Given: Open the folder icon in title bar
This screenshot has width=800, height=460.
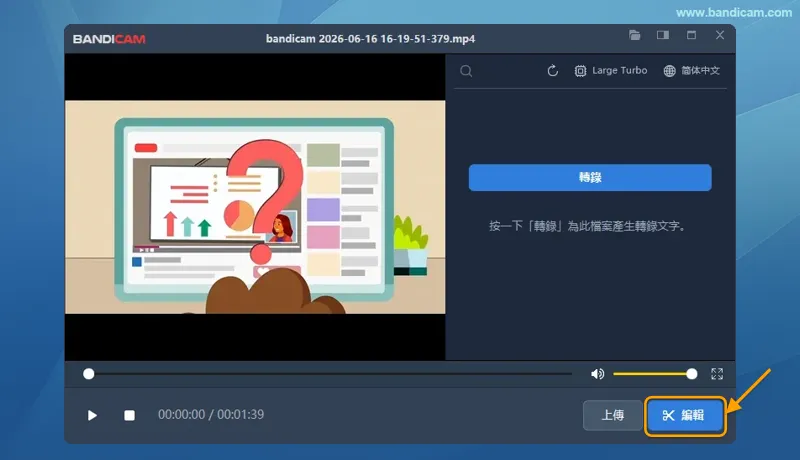Looking at the screenshot, I should coord(634,35).
